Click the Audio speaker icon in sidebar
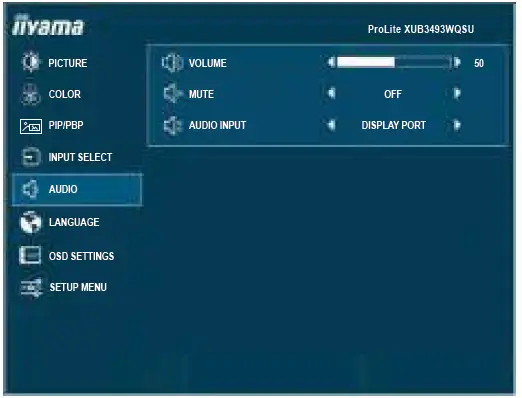The height and width of the screenshot is (398, 522). [31, 189]
